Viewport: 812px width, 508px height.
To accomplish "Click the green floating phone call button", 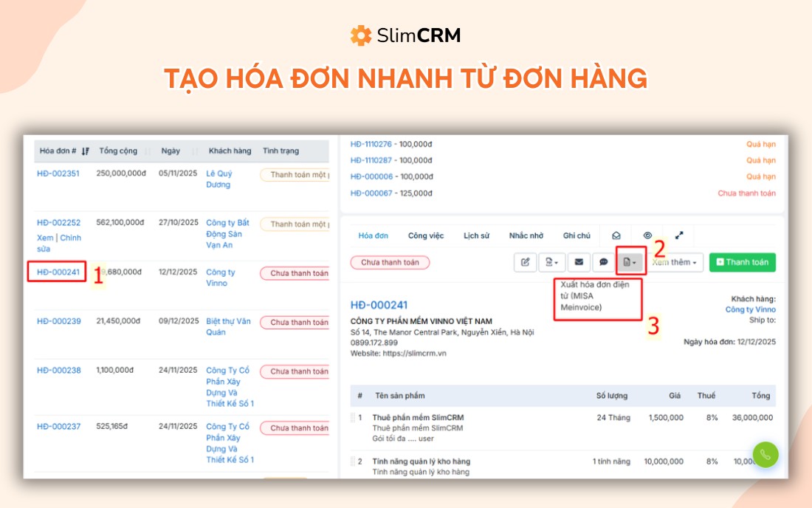I will pyautogui.click(x=765, y=455).
